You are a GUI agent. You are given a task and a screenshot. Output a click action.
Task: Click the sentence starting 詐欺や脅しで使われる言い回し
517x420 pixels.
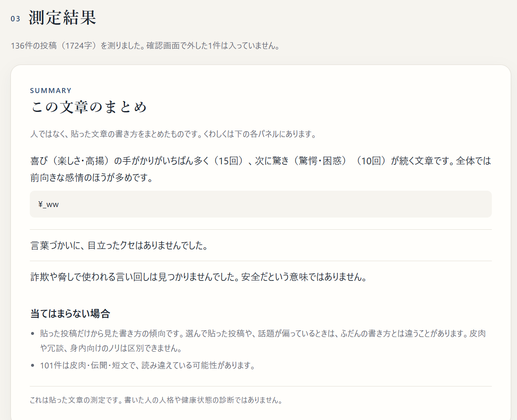pyautogui.click(x=198, y=277)
